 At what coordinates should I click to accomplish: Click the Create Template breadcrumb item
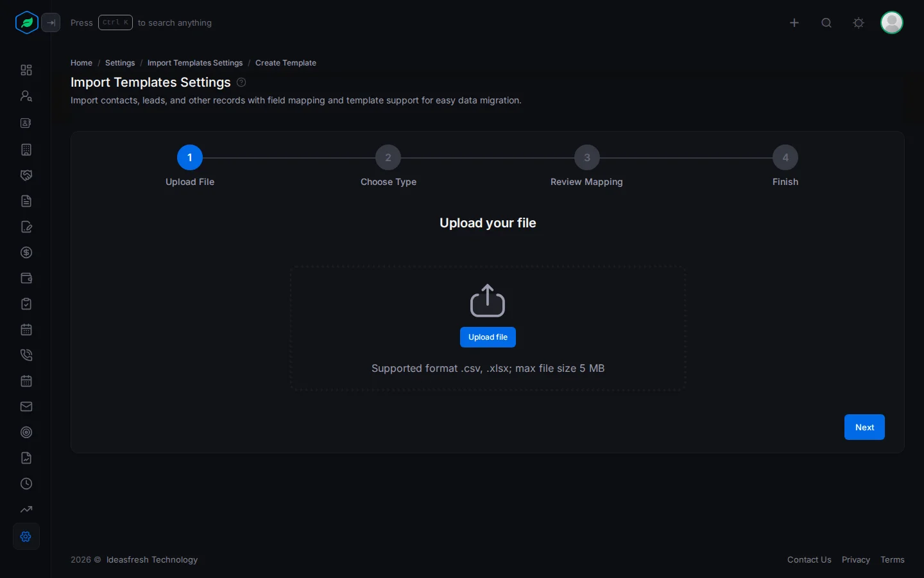pyautogui.click(x=286, y=63)
